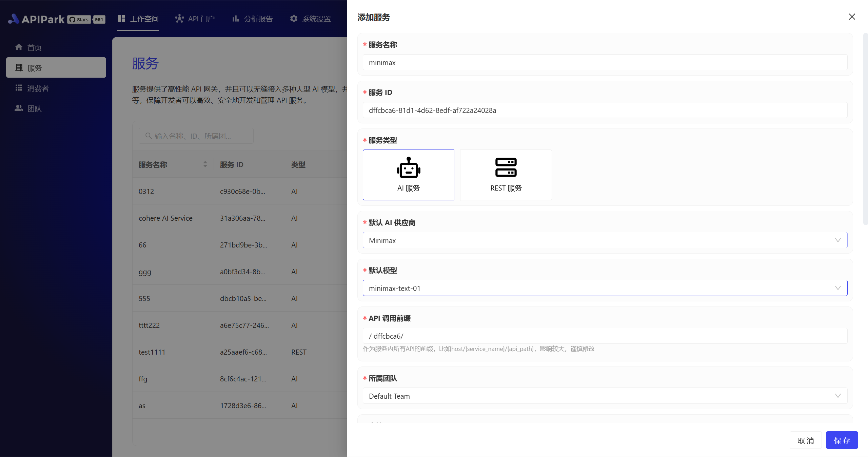Click the home icon in sidebar
The height and width of the screenshot is (457, 868).
click(x=19, y=47)
